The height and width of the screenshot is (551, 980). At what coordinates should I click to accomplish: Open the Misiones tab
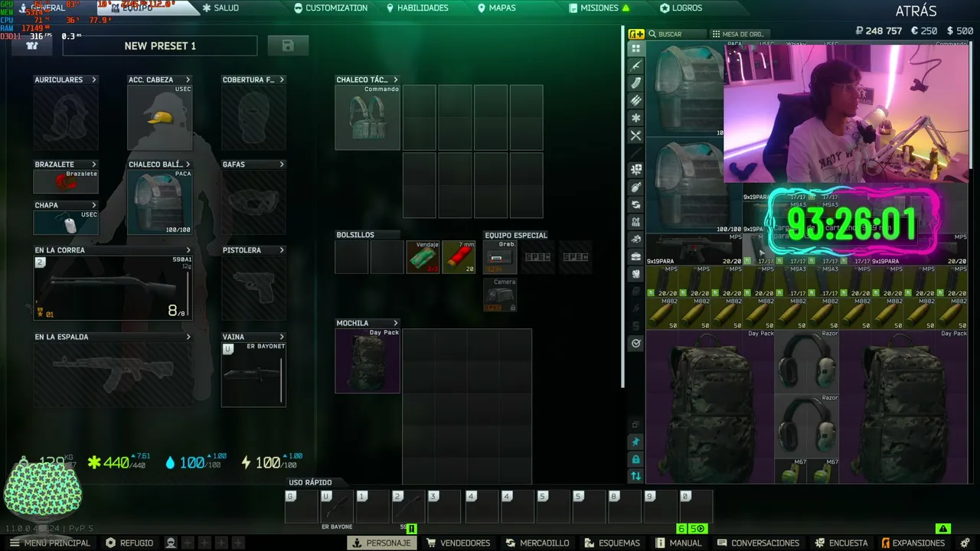click(x=599, y=8)
